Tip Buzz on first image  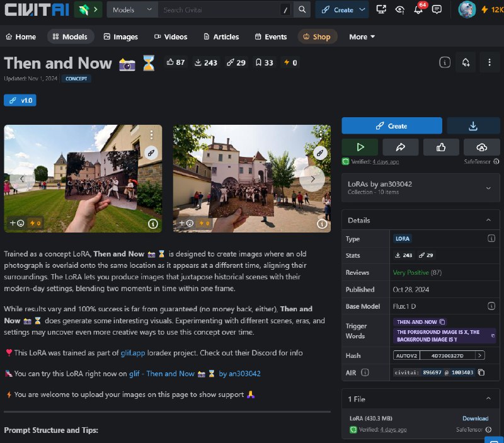35,223
